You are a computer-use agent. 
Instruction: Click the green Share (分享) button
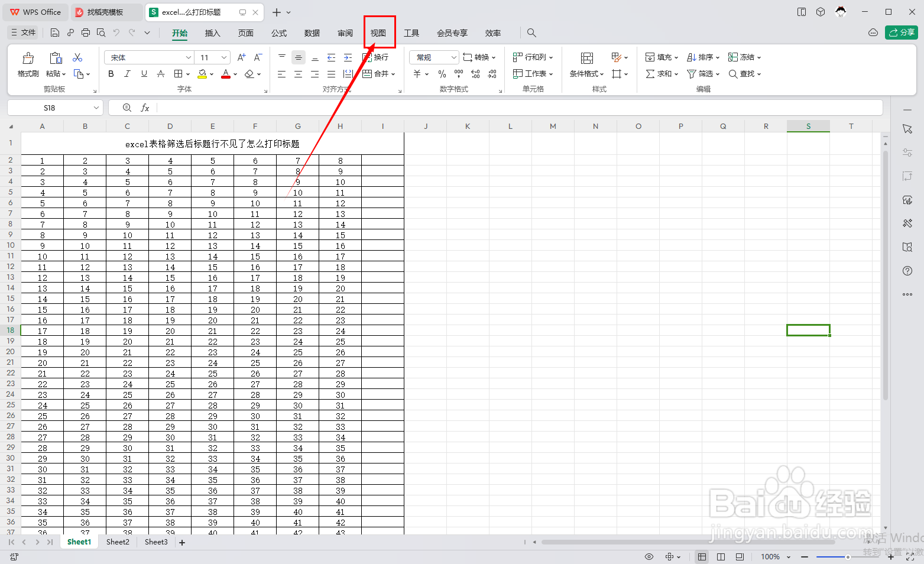point(902,33)
